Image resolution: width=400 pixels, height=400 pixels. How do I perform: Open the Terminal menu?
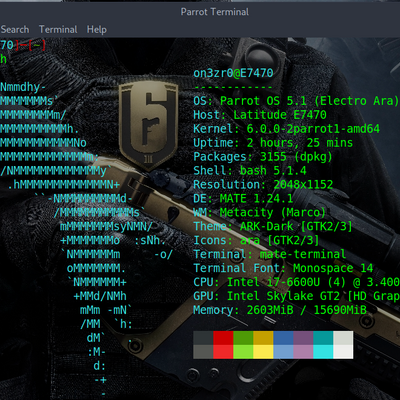point(58,29)
